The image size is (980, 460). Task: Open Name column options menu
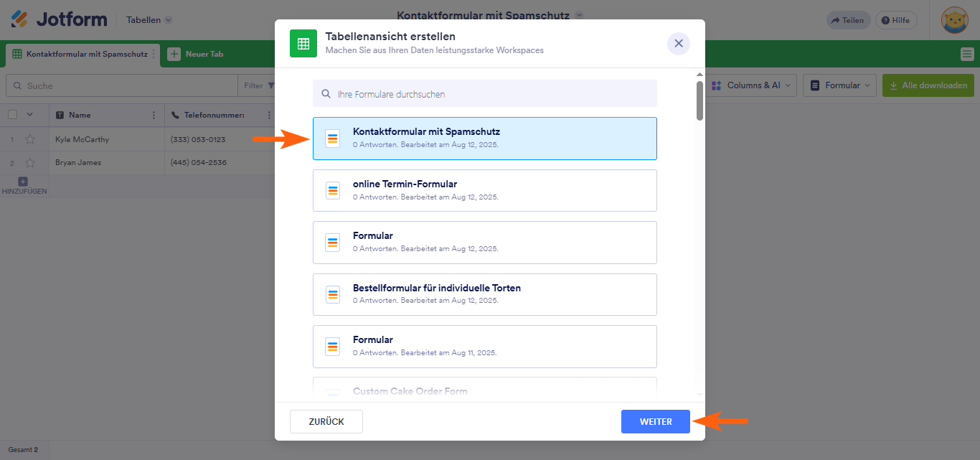click(154, 115)
